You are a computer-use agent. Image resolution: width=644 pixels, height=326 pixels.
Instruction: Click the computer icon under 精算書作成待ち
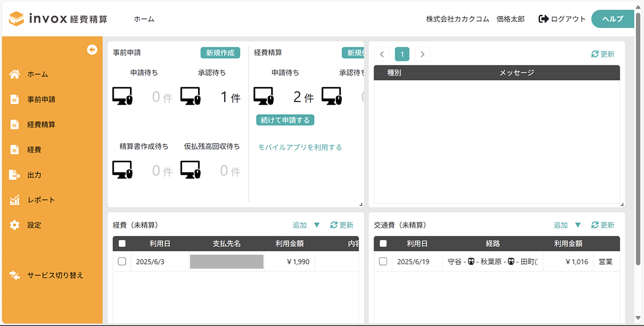(x=122, y=170)
